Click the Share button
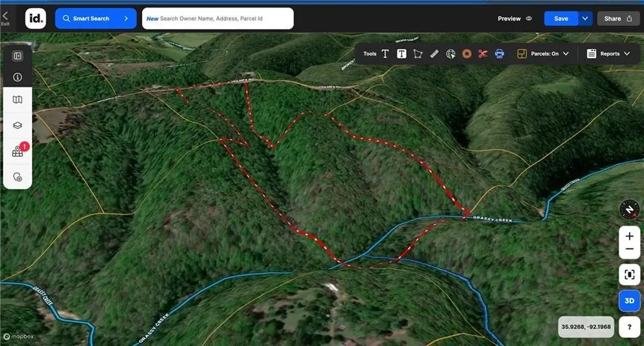This screenshot has width=644, height=346. point(618,19)
